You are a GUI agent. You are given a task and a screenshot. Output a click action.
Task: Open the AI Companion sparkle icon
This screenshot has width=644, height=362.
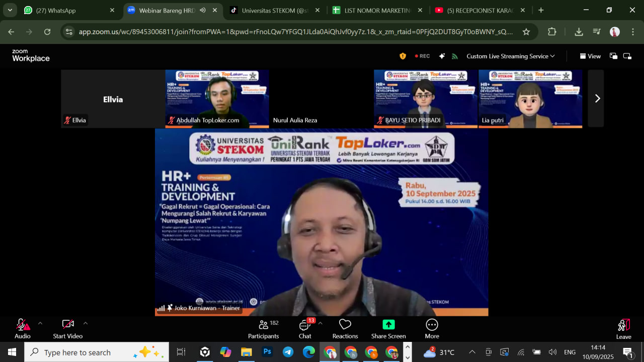tap(442, 56)
